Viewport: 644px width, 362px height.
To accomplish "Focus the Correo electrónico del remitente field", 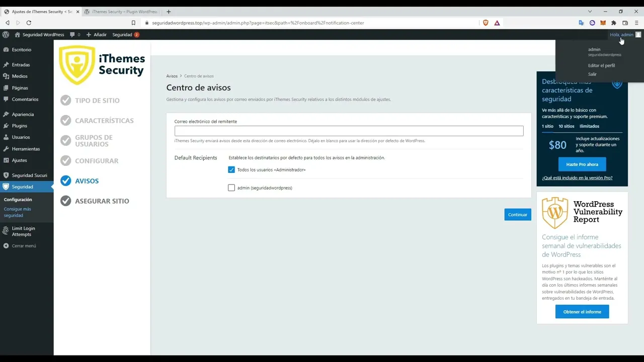I will 349,131.
